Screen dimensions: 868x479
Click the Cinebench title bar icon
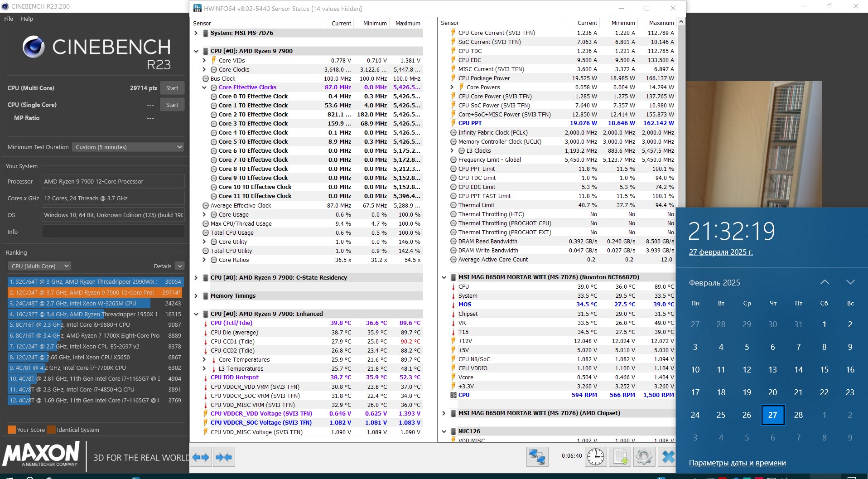pyautogui.click(x=5, y=6)
